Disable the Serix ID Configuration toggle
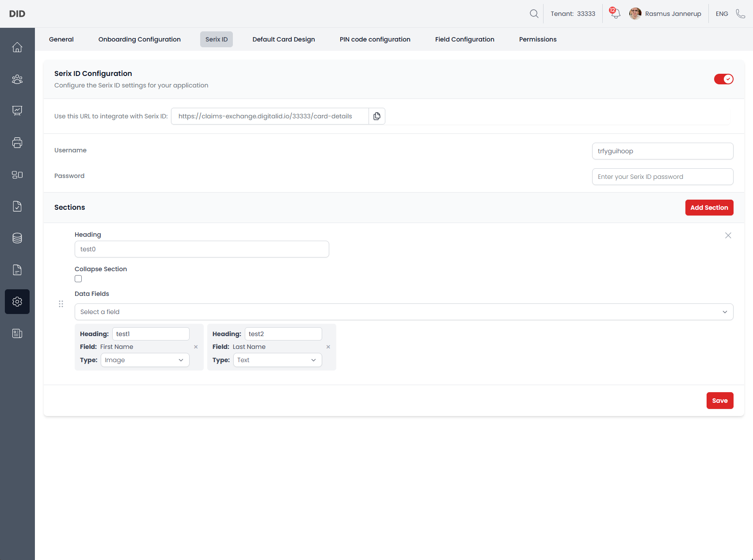 [723, 79]
